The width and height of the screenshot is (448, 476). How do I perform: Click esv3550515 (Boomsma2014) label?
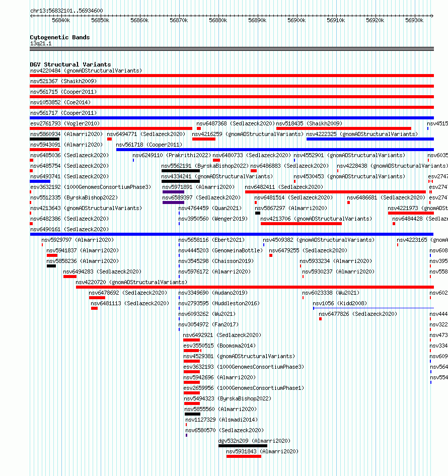tap(219, 346)
